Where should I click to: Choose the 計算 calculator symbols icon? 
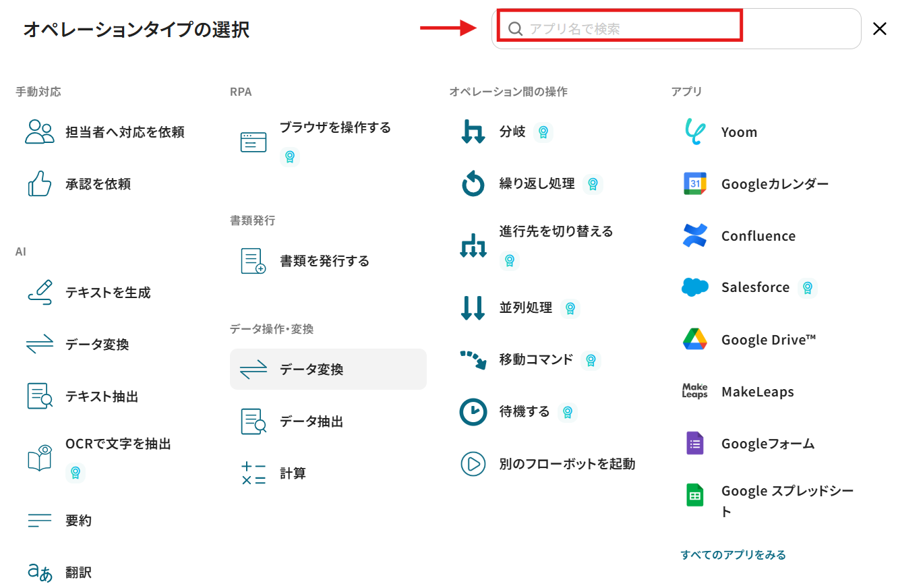click(x=253, y=473)
